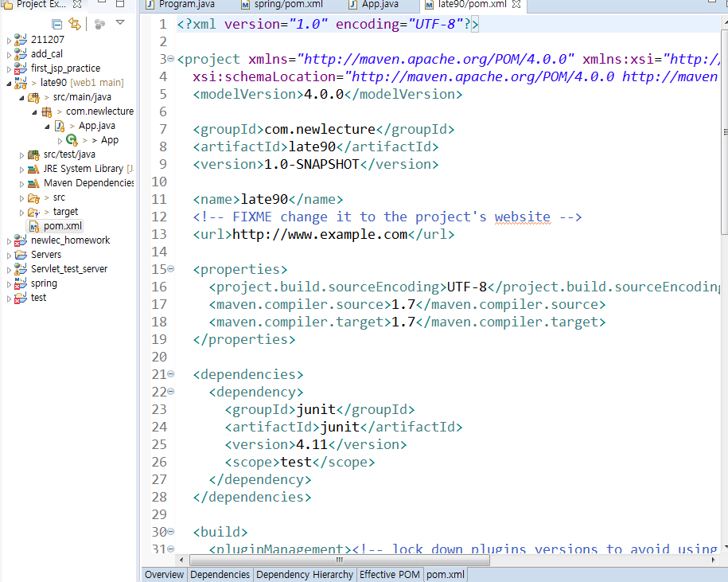Expand the first_jsp_practice project
The image size is (728, 582).
[x=9, y=69]
